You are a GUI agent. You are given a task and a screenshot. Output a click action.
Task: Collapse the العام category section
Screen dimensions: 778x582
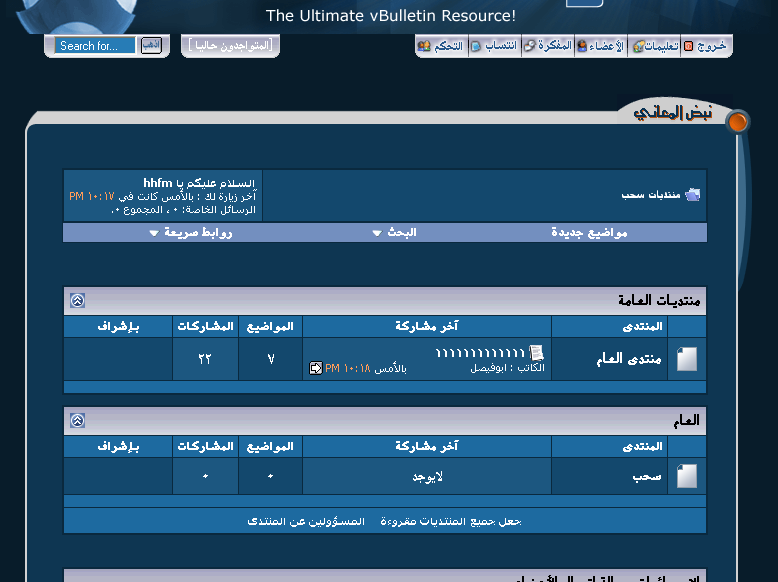pyautogui.click(x=77, y=421)
